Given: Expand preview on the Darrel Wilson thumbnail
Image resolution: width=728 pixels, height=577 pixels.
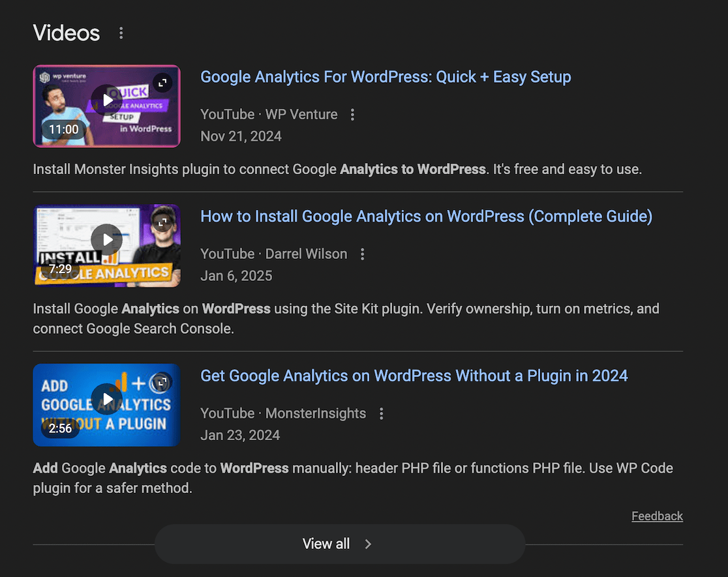Looking at the screenshot, I should pyautogui.click(x=162, y=222).
